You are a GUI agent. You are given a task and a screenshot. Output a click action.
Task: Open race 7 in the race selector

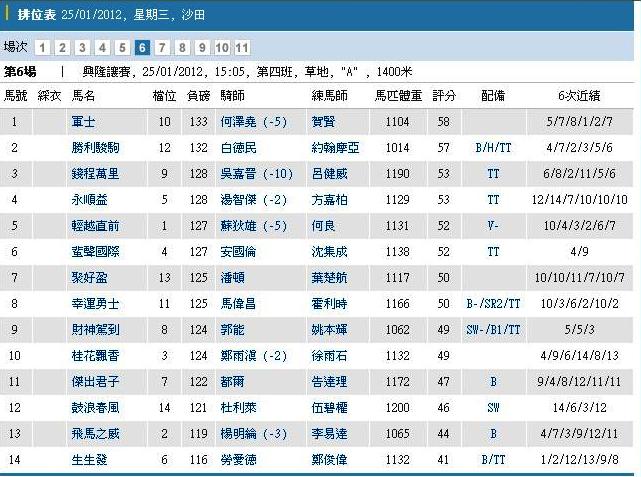pos(162,47)
